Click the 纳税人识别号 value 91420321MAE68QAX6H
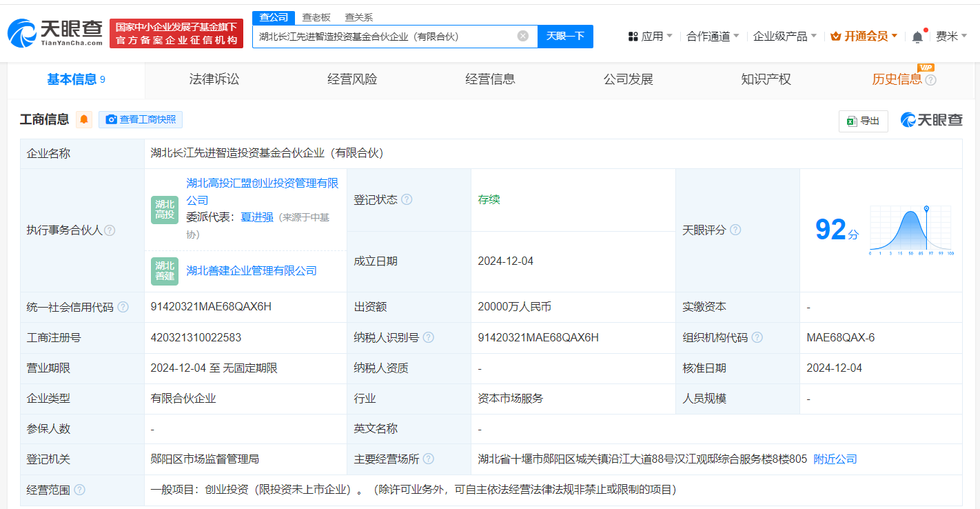 click(538, 338)
